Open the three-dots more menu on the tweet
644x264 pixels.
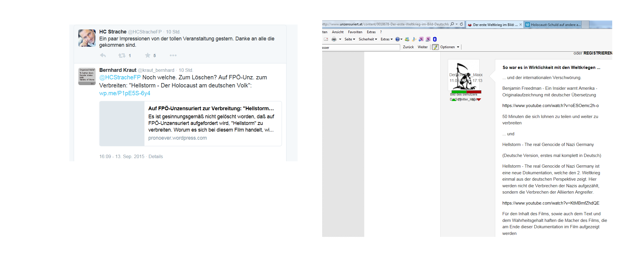point(173,55)
